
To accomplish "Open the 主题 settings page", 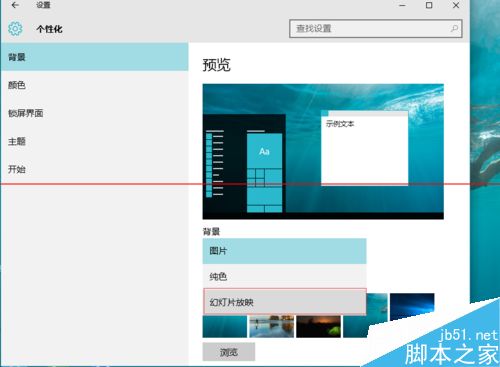I will click(x=95, y=141).
